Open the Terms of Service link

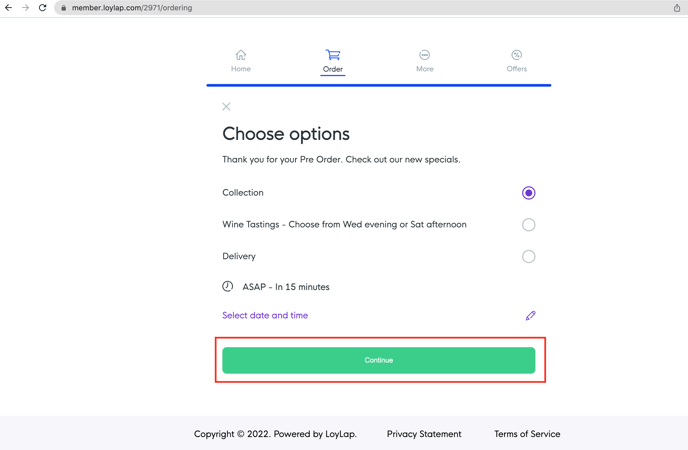point(527,434)
